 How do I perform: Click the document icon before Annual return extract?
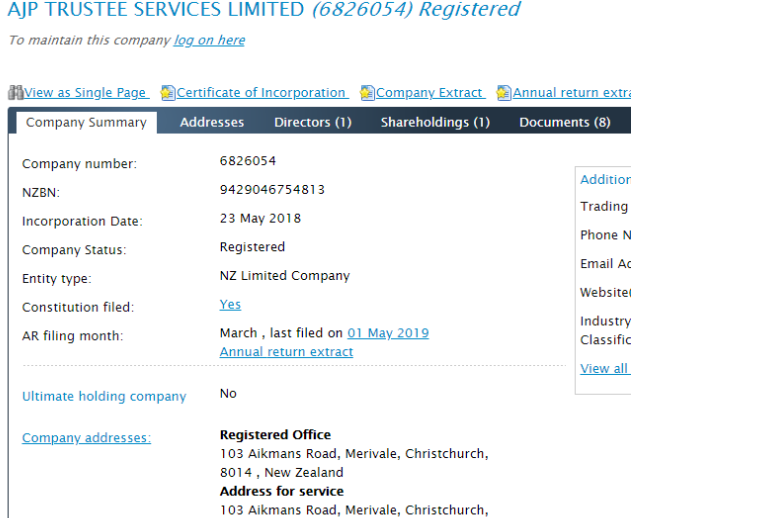point(504,93)
